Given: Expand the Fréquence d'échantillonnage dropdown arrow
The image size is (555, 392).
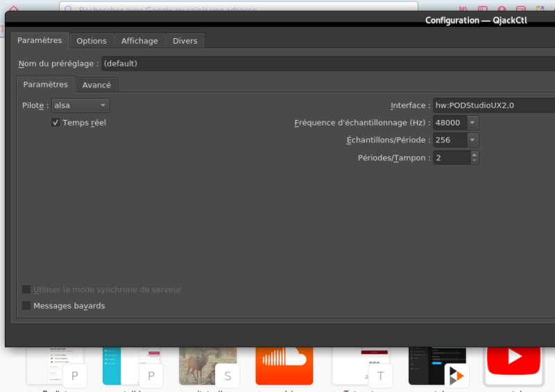Looking at the screenshot, I should tap(472, 123).
